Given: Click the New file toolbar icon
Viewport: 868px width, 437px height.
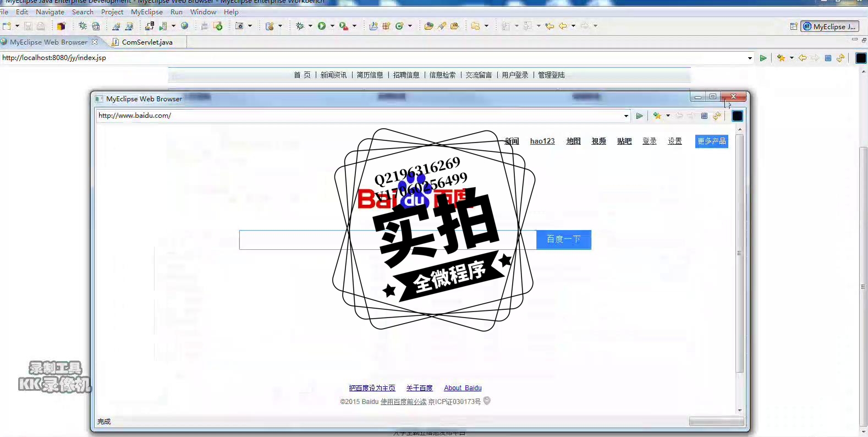Looking at the screenshot, I should 7,26.
